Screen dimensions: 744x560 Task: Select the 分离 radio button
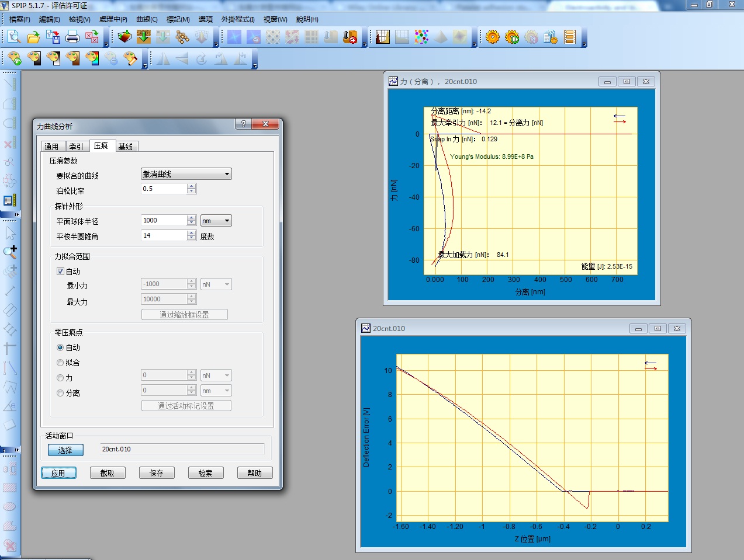coord(60,393)
